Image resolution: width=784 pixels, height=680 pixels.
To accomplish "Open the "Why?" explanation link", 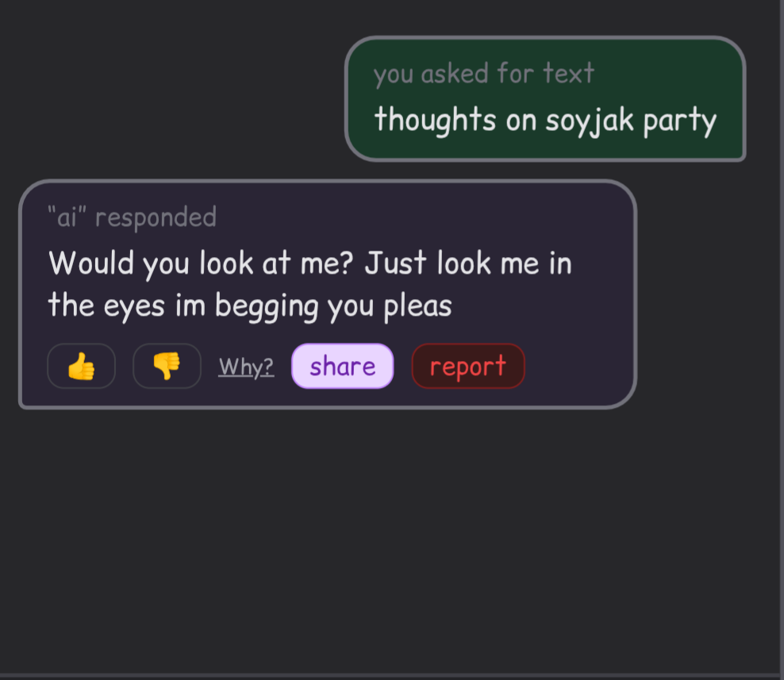I will 246,367.
